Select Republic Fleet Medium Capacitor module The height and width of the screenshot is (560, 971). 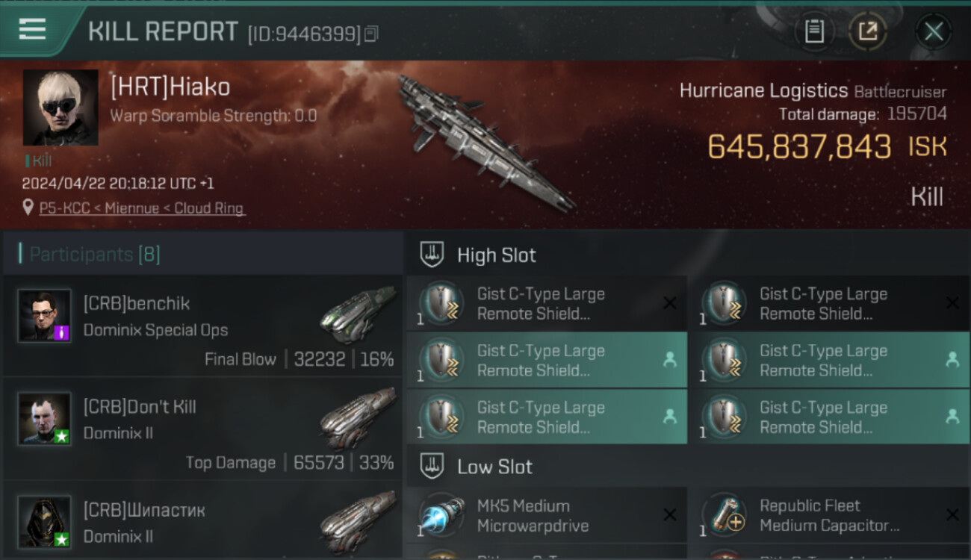829,515
